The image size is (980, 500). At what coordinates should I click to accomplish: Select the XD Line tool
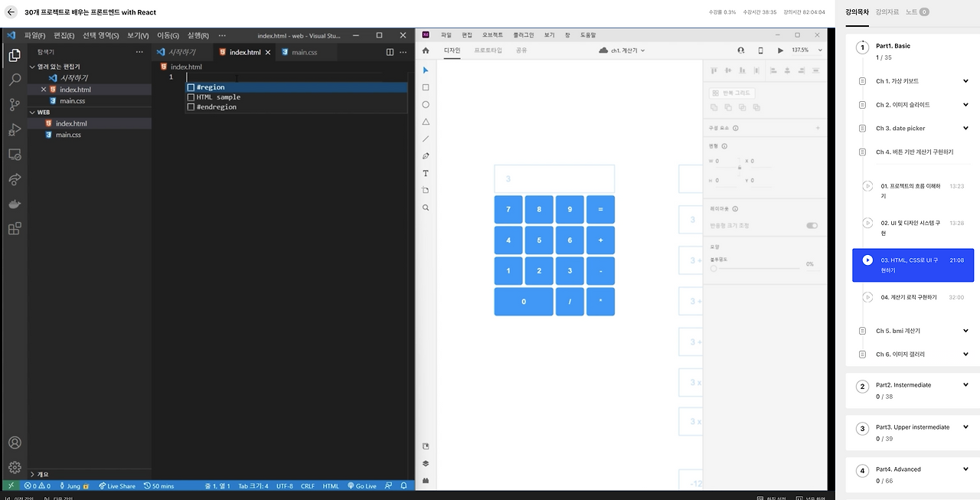tap(426, 139)
